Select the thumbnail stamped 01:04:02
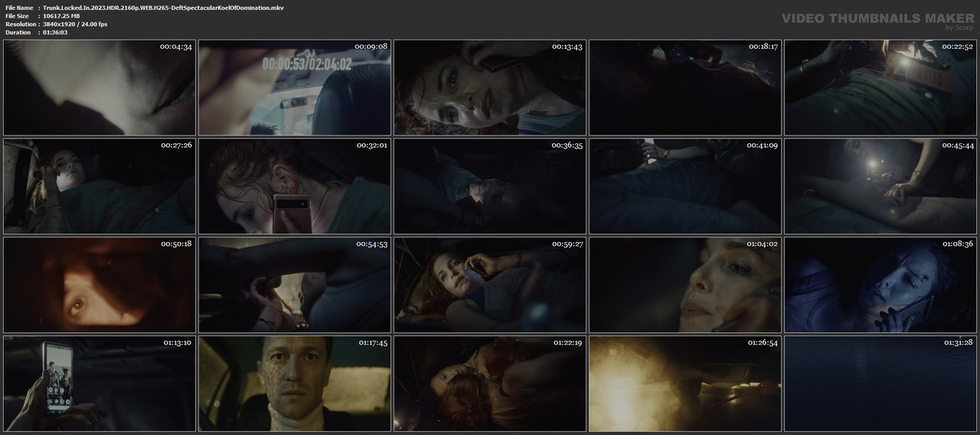This screenshot has height=435, width=980. point(685,285)
